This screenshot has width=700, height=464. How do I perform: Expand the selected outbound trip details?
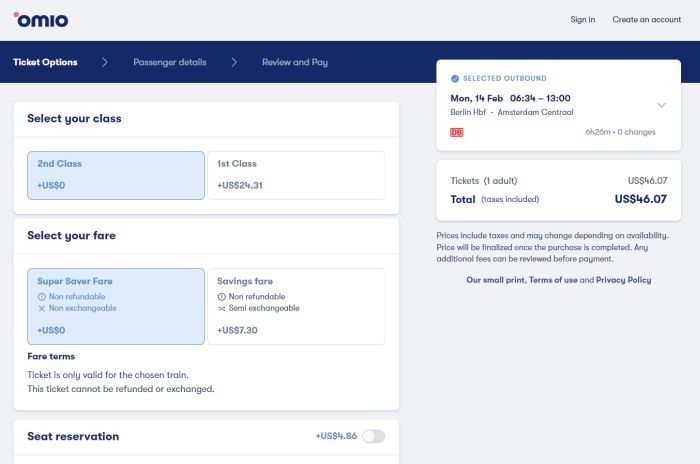pos(662,105)
